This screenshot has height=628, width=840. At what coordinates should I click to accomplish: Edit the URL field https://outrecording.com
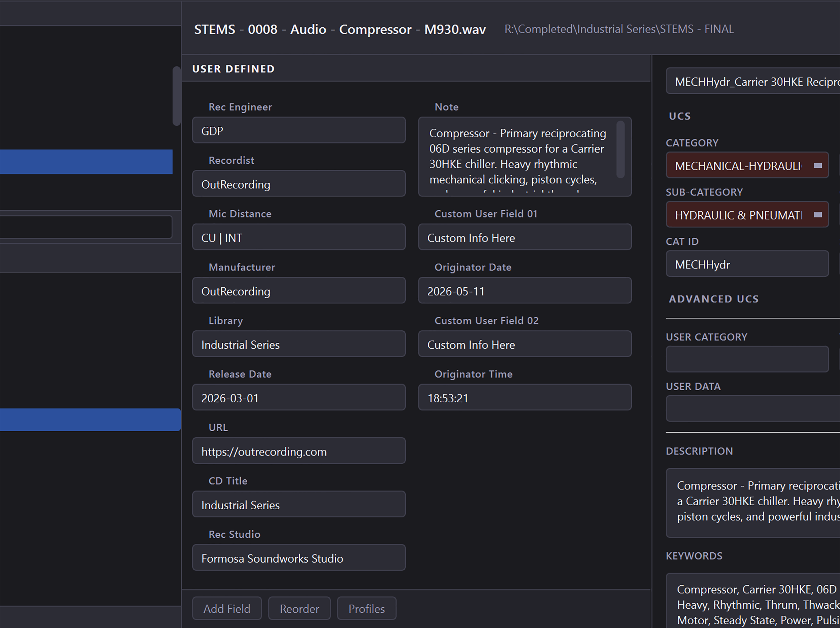[x=299, y=451]
